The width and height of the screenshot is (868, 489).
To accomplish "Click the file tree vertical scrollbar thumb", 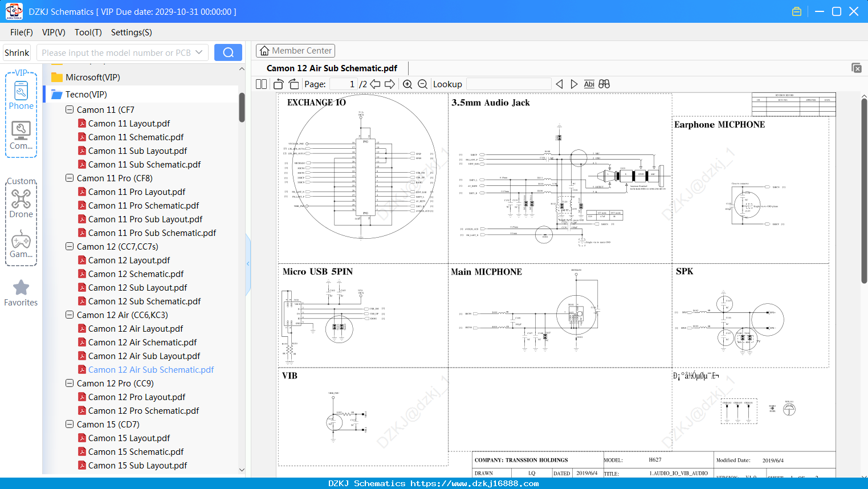I will [242, 107].
